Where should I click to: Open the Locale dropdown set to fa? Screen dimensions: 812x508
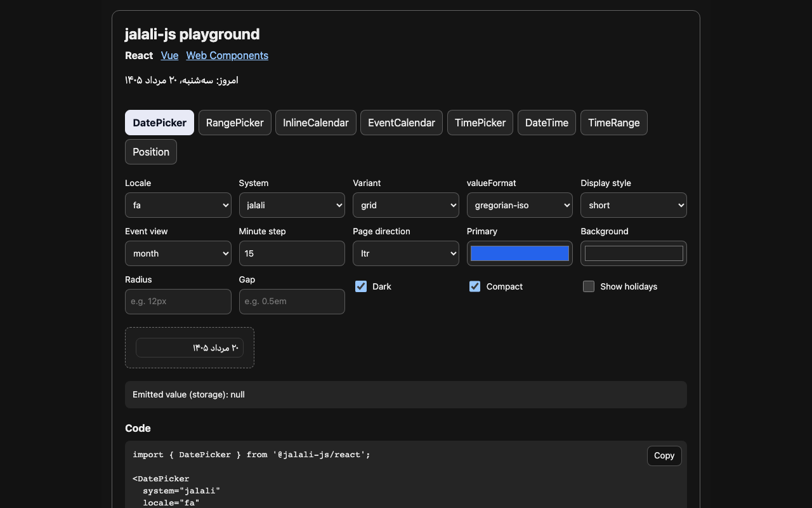(x=178, y=205)
